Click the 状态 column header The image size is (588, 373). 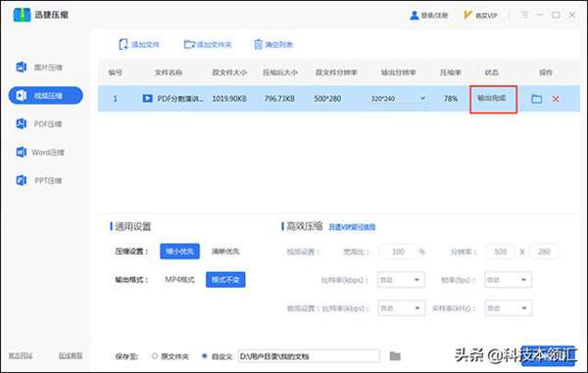(x=491, y=72)
